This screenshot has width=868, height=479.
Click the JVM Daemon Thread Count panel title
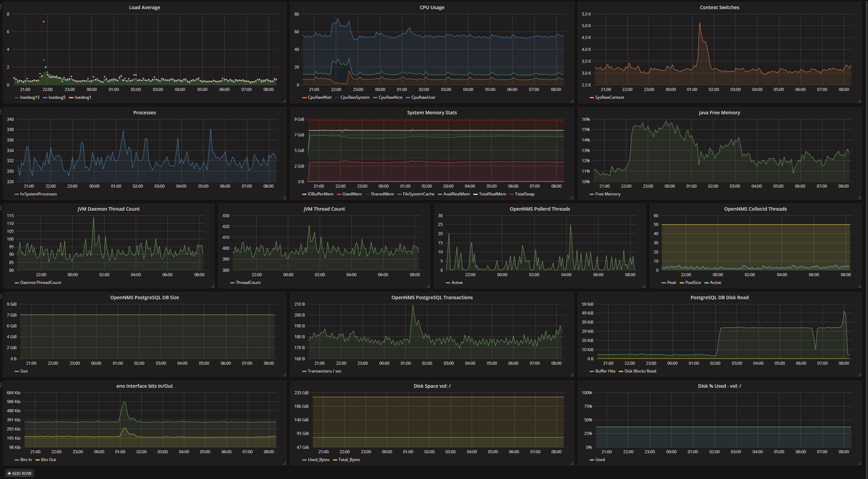tap(109, 209)
